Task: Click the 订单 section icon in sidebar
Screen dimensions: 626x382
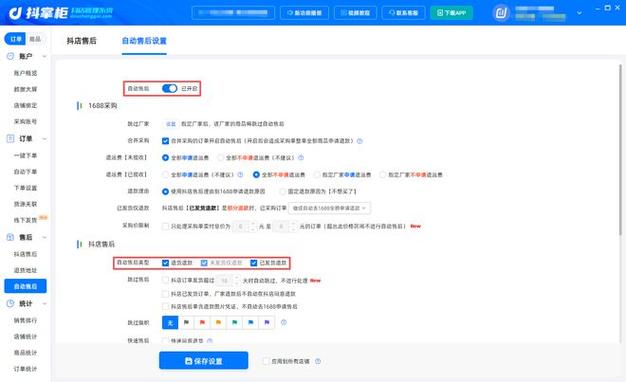Action: (x=10, y=139)
